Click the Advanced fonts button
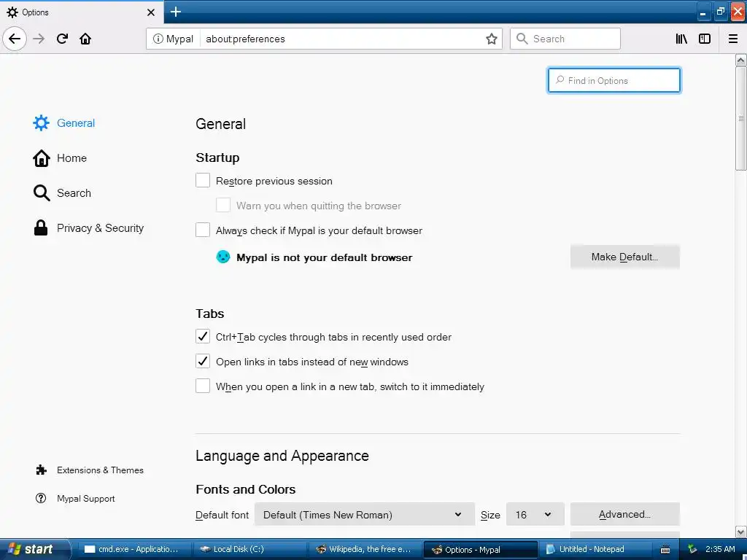The height and width of the screenshot is (560, 747). (624, 514)
